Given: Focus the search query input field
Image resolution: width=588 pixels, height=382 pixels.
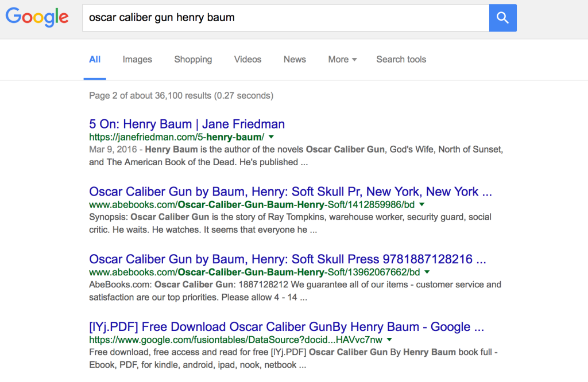Looking at the screenshot, I should pyautogui.click(x=286, y=18).
